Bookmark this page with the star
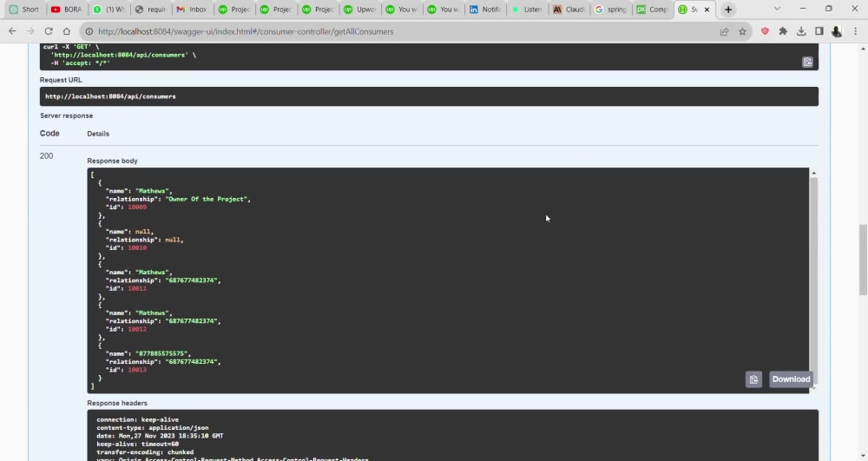Viewport: 868px width, 461px height. pyautogui.click(x=742, y=31)
